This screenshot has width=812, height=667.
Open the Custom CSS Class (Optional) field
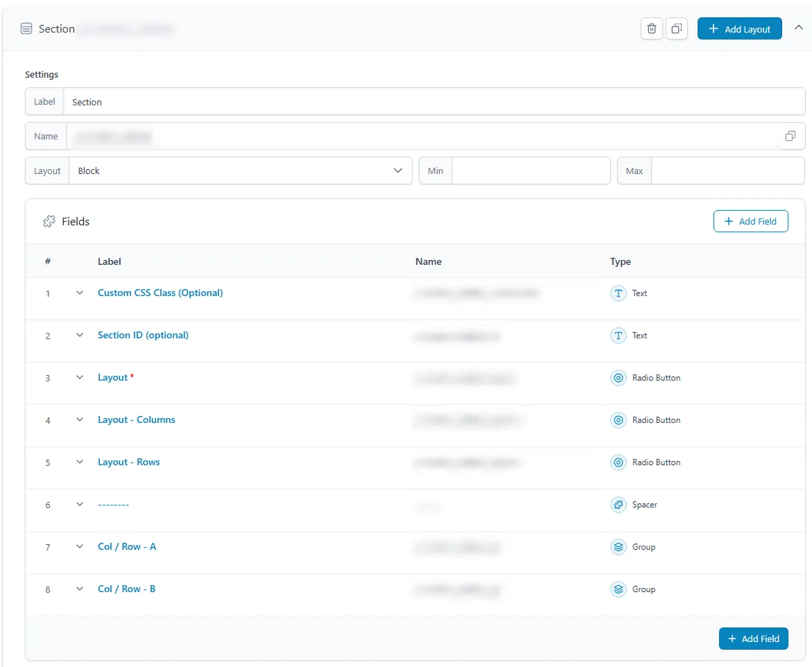[x=161, y=293]
